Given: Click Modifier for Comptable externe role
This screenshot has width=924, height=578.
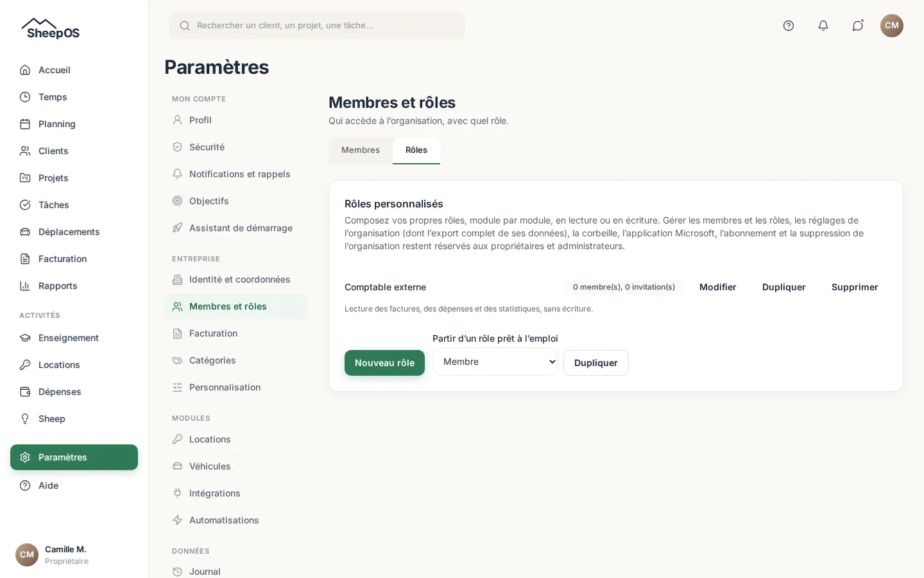Looking at the screenshot, I should click(718, 287).
